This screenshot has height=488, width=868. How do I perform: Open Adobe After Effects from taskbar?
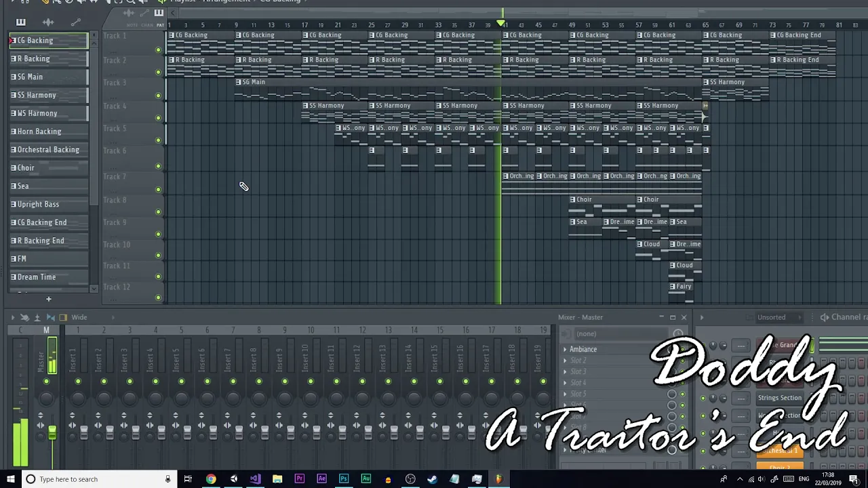321,479
